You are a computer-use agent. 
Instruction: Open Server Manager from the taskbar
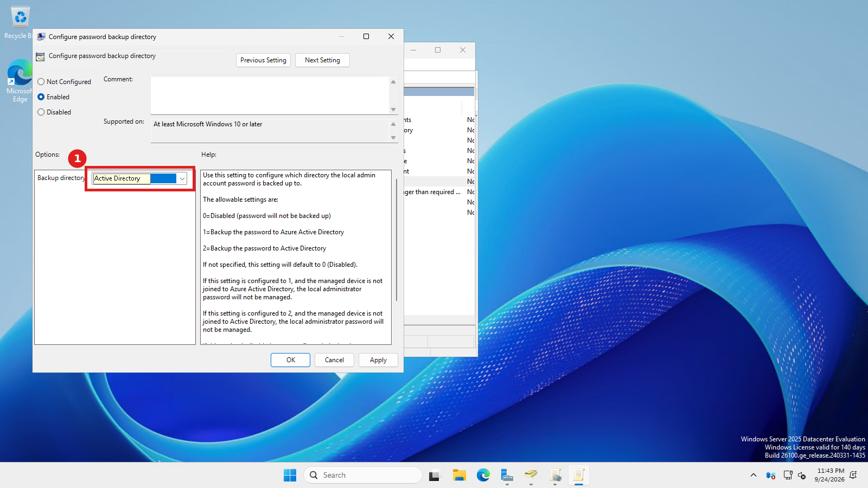[x=507, y=476]
